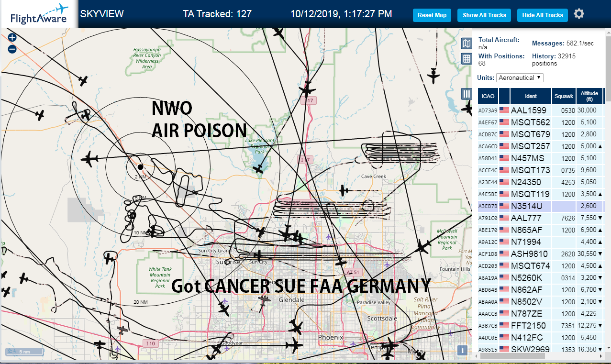This screenshot has height=364, width=611.
Task: Select flight MSQT562 row
Action: [540, 122]
